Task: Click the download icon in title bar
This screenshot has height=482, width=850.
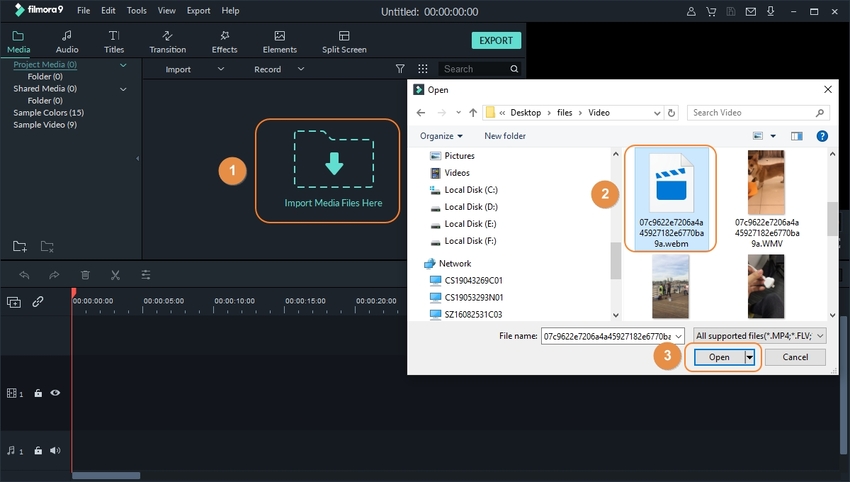Action: tap(770, 11)
